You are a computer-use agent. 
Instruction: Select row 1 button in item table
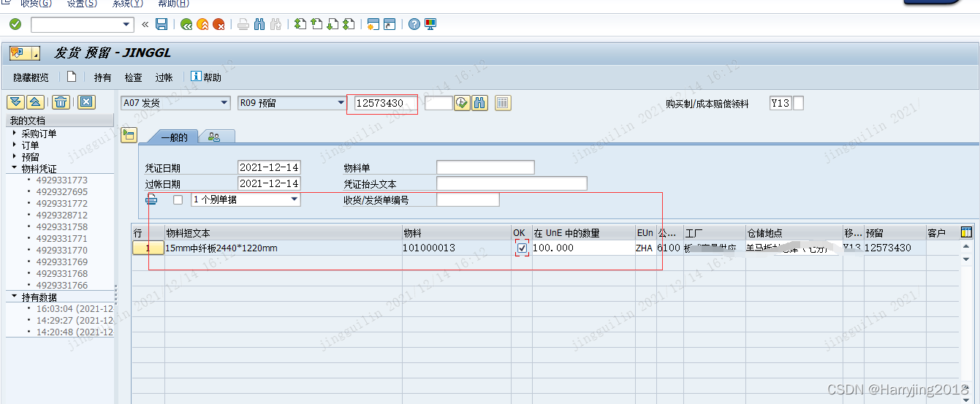click(148, 248)
